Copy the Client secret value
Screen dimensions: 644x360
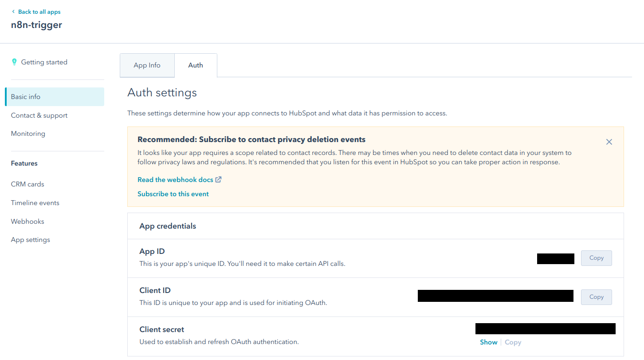(x=513, y=342)
